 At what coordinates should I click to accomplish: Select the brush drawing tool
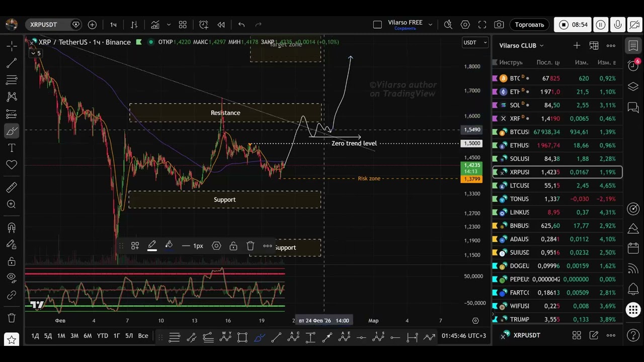(x=12, y=131)
